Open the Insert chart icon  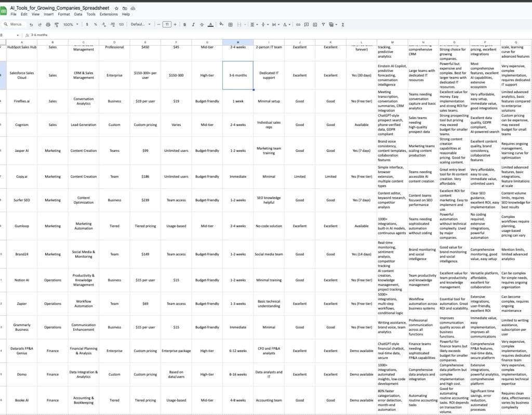(x=315, y=24)
